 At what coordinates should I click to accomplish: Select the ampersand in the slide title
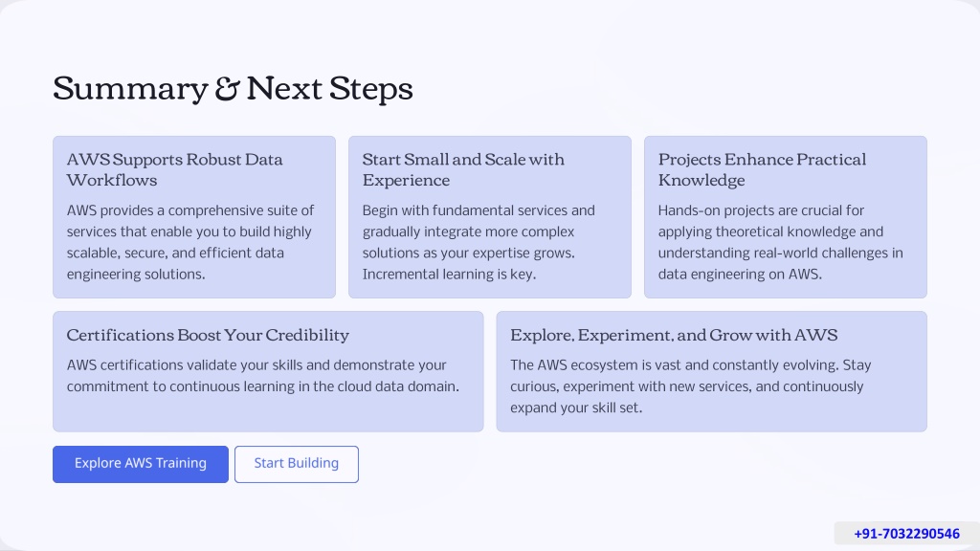click(227, 89)
